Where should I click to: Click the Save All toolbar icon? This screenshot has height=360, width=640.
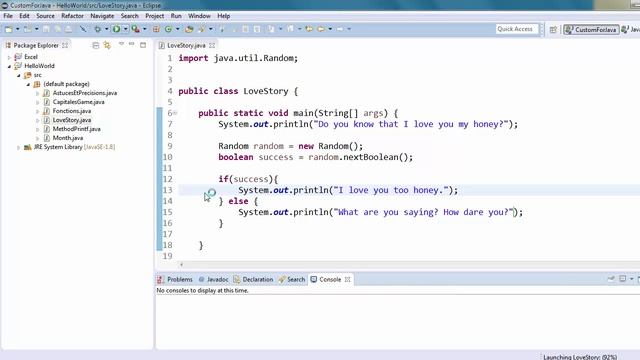[58, 29]
